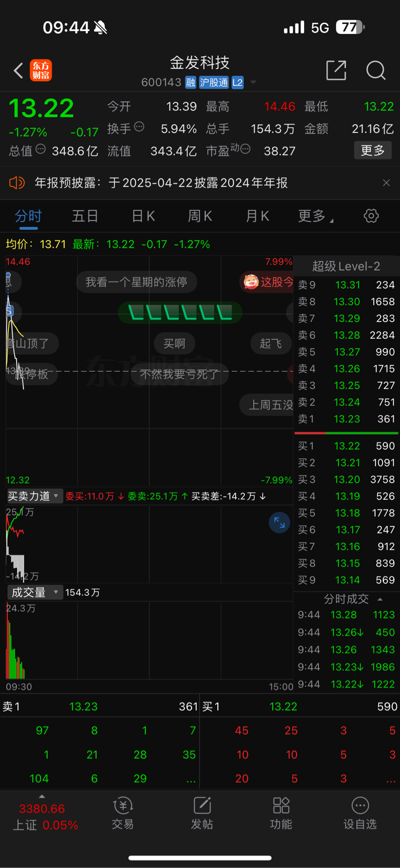Viewport: 400px width, 868px height.
Task: Open the 买卖力道 indicator dropdown
Action: click(34, 496)
